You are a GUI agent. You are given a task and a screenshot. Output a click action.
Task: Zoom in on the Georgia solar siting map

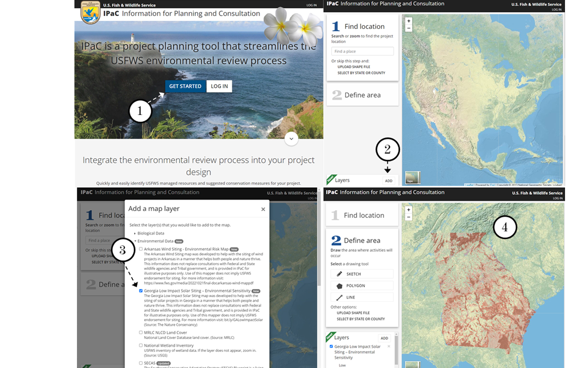(x=409, y=210)
